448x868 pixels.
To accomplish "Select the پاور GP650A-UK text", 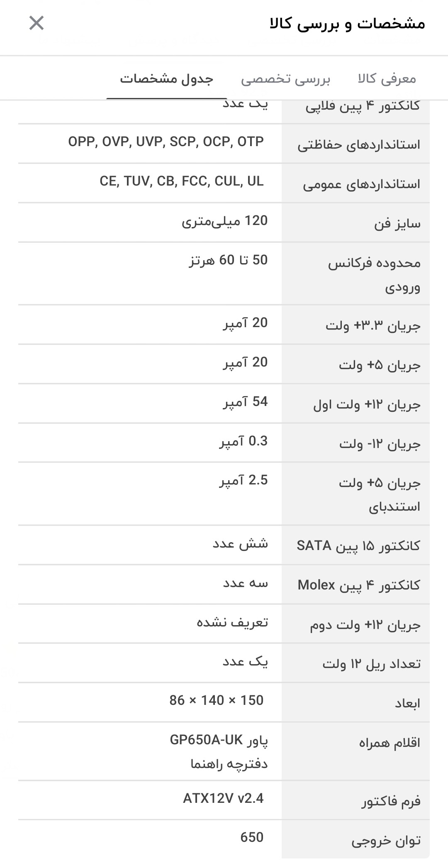I will pos(219,740).
